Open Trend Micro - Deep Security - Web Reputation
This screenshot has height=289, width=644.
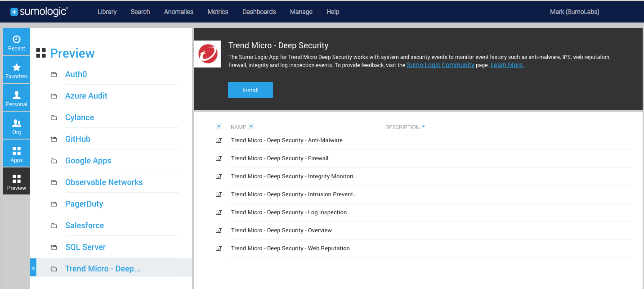tap(291, 248)
